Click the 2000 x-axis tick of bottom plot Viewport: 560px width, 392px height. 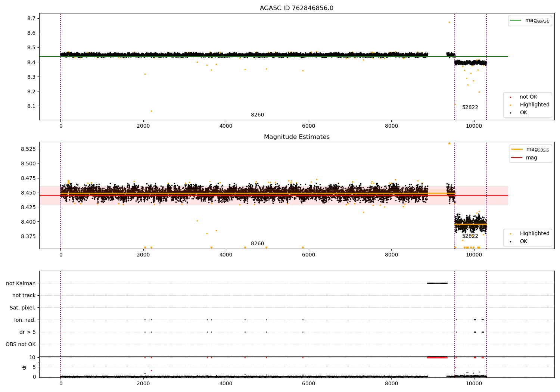pos(143,383)
